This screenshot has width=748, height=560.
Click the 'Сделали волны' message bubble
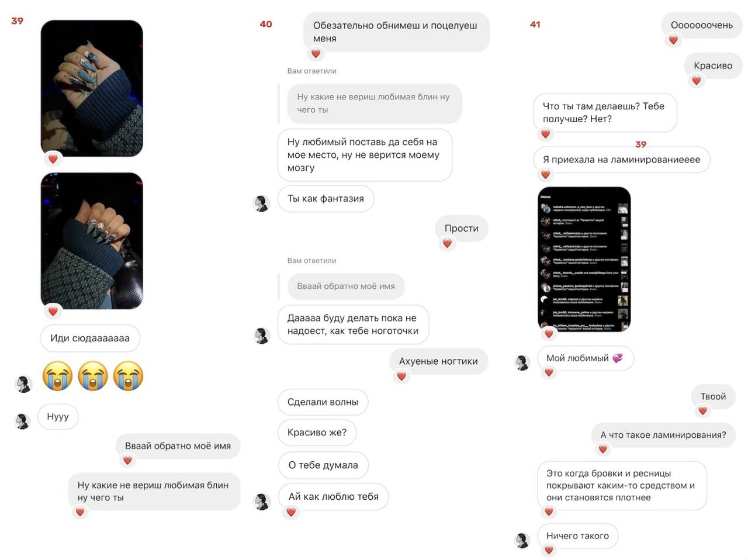tap(323, 402)
